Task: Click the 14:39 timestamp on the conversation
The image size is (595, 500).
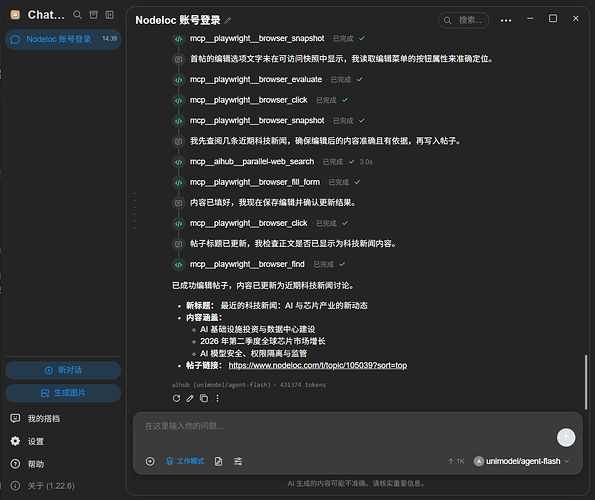Action: [110, 39]
